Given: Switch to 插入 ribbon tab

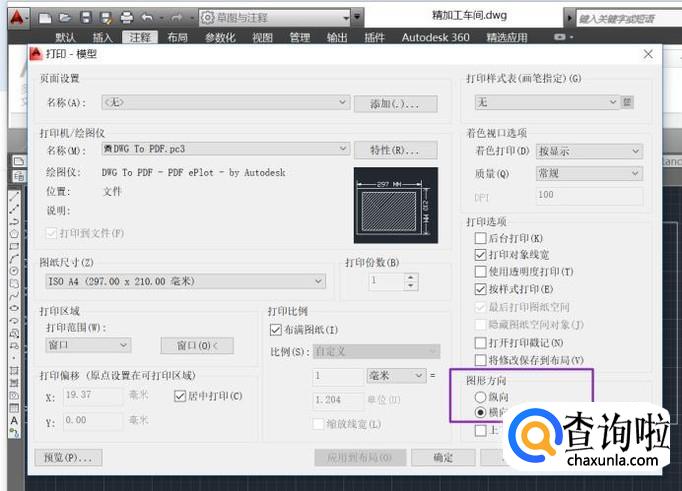Looking at the screenshot, I should (x=103, y=37).
